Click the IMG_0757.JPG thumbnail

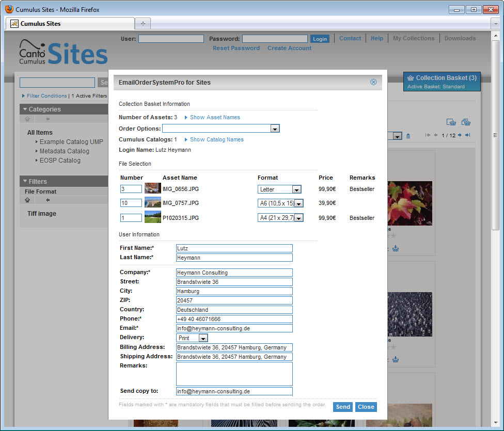[x=153, y=202]
